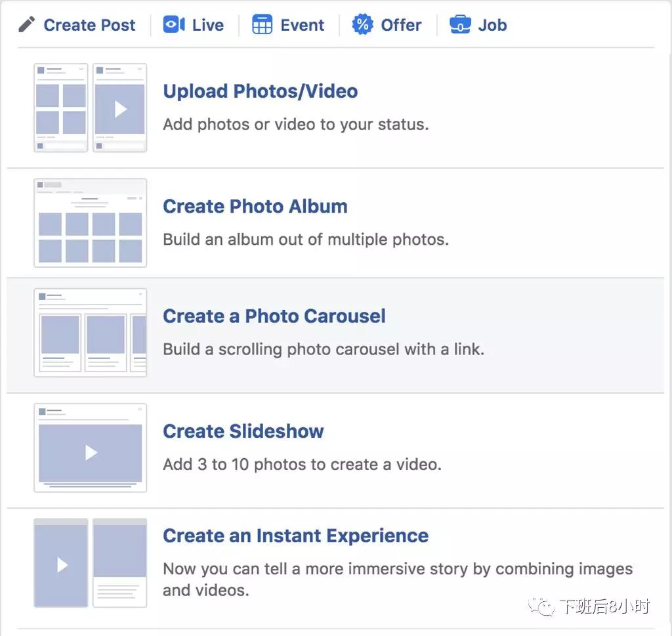The image size is (672, 636).
Task: Click the Event calendar icon
Action: pos(262,25)
